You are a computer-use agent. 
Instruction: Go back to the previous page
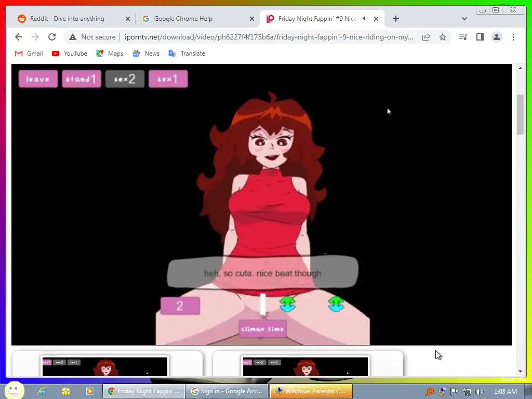click(x=19, y=37)
